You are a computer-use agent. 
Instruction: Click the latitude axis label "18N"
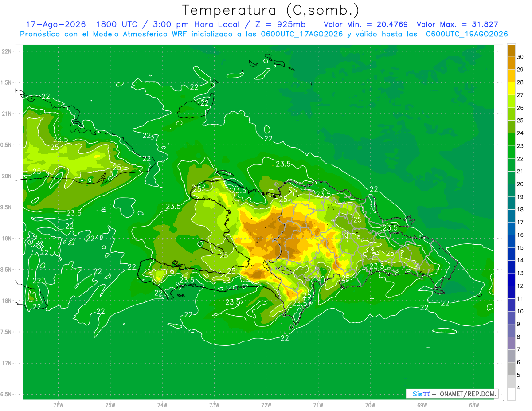(7, 301)
